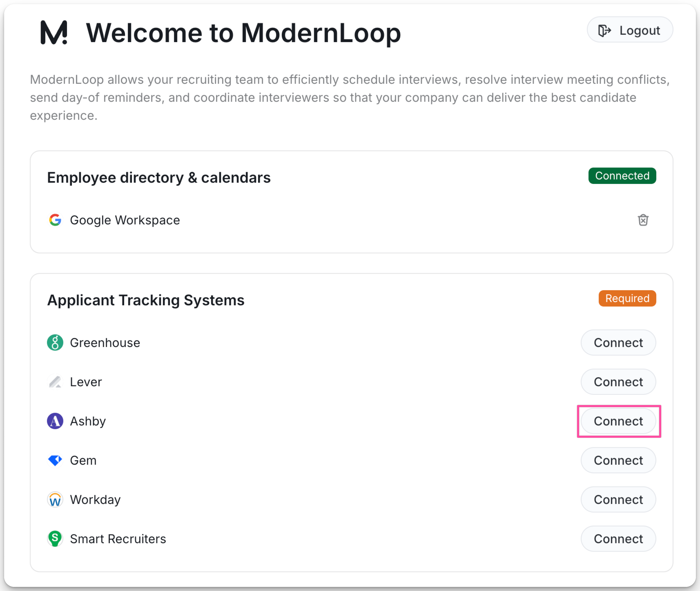Select the Google Workspace label text

click(125, 221)
